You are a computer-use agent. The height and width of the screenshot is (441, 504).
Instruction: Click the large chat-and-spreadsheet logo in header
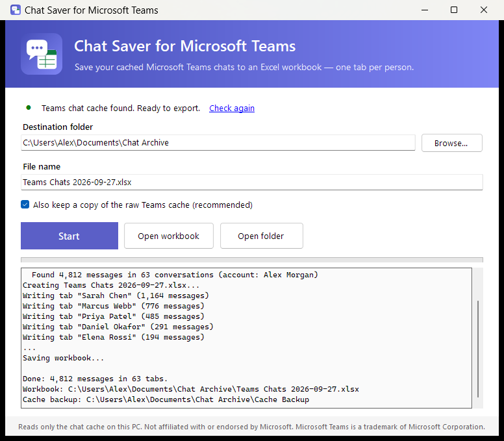(x=42, y=54)
